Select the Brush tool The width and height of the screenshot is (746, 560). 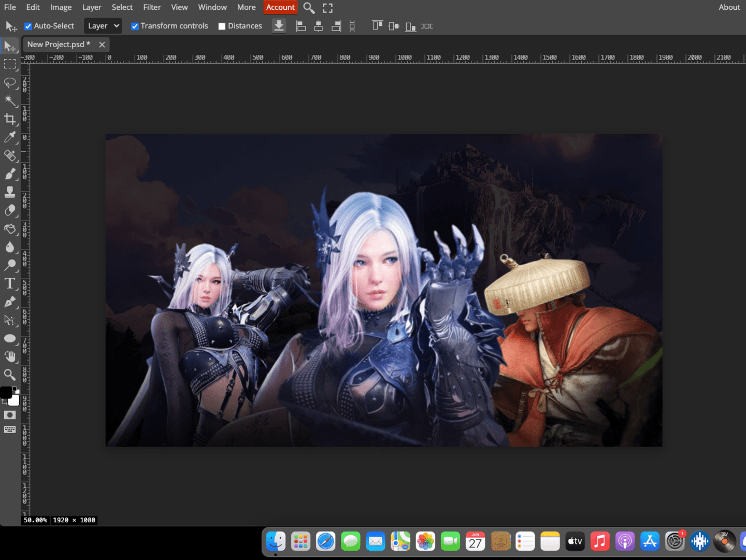coord(10,174)
